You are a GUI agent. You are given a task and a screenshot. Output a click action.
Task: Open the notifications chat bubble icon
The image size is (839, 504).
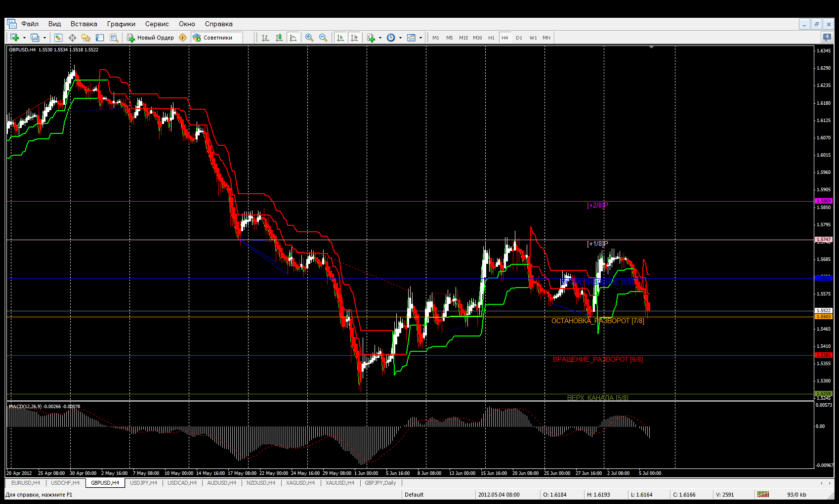827,37
